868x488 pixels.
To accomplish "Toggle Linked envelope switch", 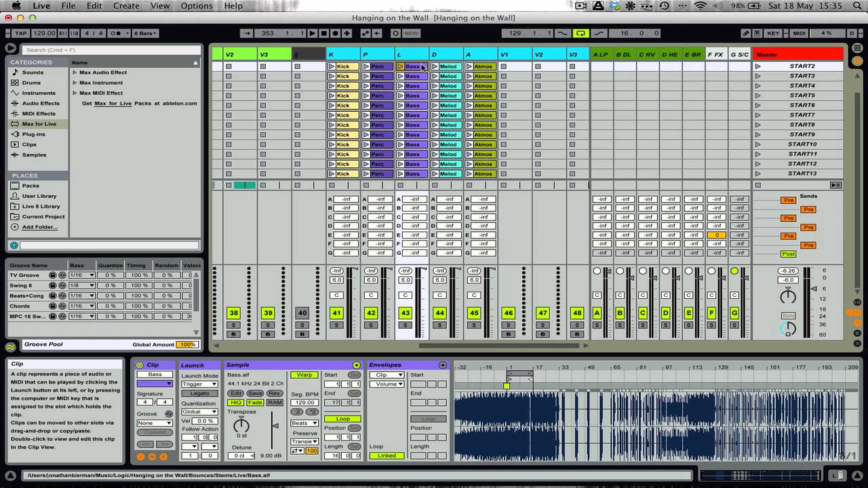I will point(387,455).
